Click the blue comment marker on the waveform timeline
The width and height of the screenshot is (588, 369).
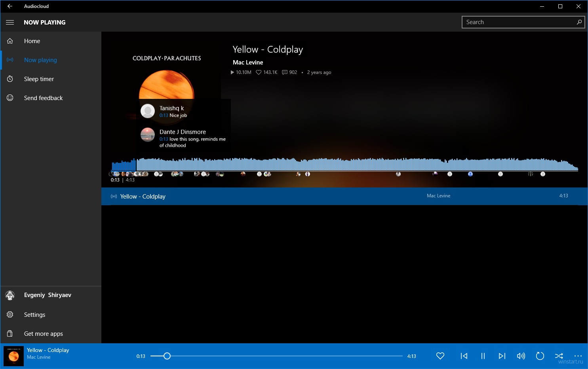[470, 174]
